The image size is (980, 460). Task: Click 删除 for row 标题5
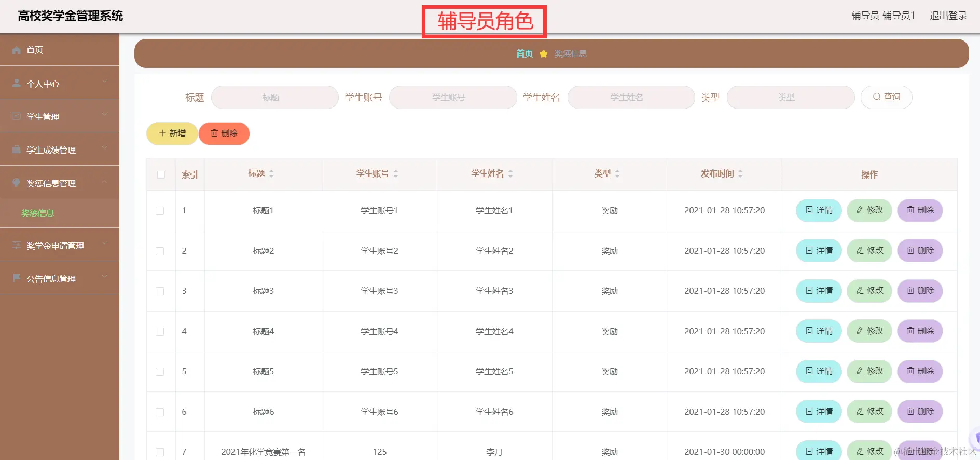click(x=920, y=371)
